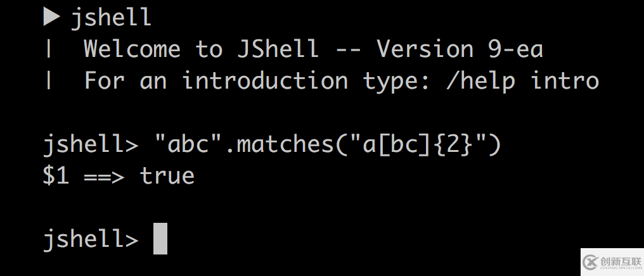This screenshot has width=644, height=276.
Task: Click the Chinese watermark text beside logo
Action: pyautogui.click(x=621, y=261)
